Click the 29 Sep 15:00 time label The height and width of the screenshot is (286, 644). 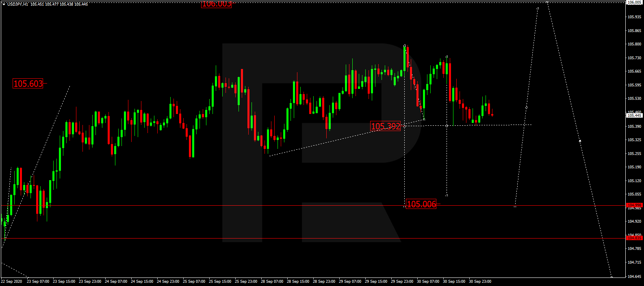376,282
